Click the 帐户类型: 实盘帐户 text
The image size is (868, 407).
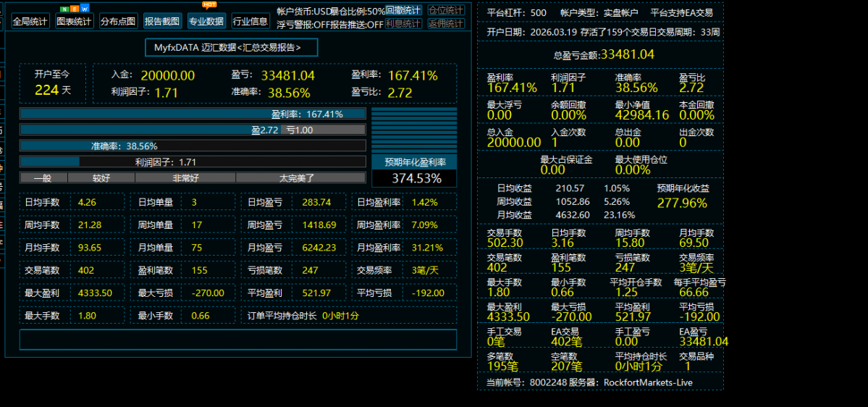coord(599,12)
